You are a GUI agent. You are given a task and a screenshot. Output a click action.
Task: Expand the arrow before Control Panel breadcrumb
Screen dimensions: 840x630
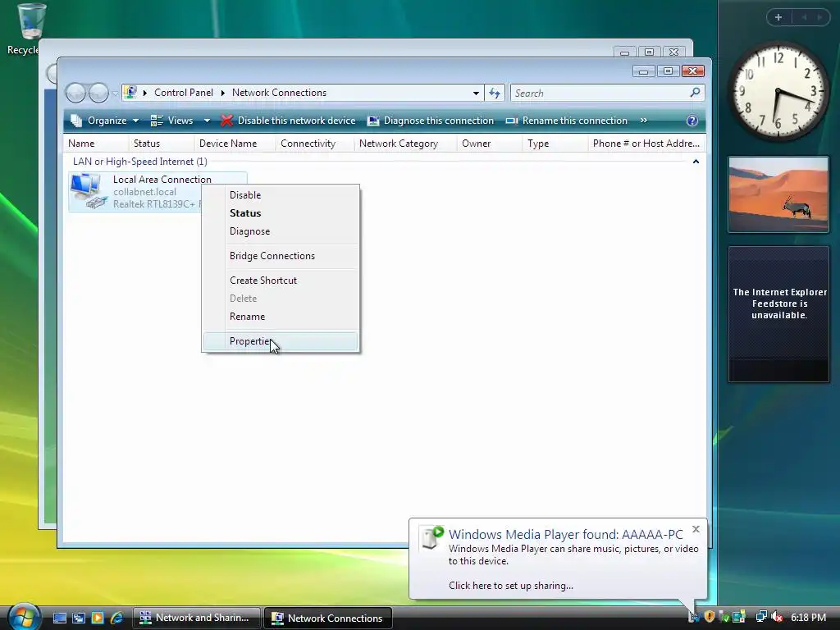(145, 94)
